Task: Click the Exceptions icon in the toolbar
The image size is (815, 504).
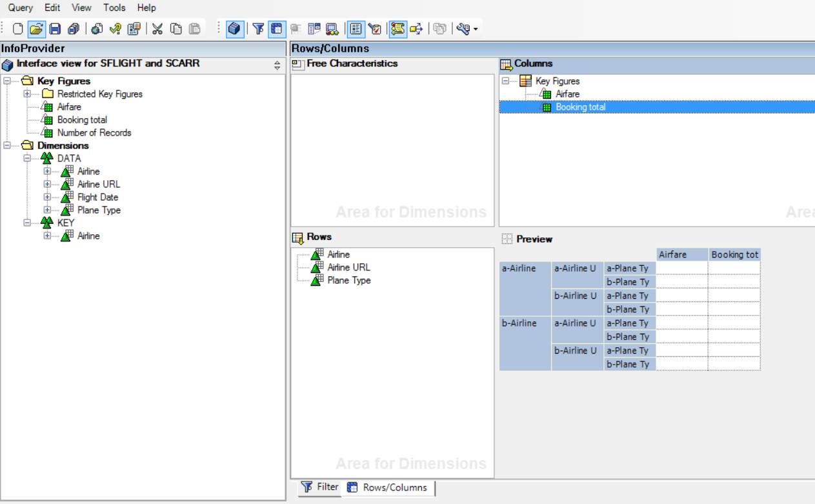Action: pyautogui.click(x=332, y=28)
